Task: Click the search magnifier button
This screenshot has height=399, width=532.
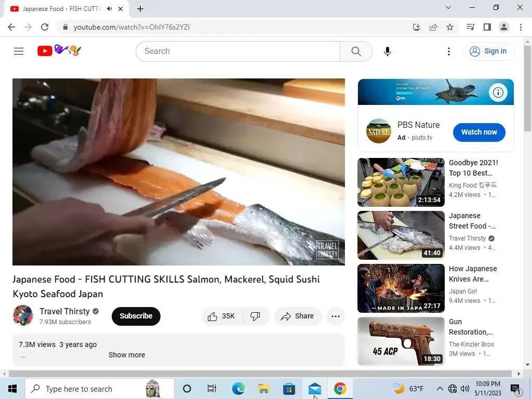Action: [356, 51]
